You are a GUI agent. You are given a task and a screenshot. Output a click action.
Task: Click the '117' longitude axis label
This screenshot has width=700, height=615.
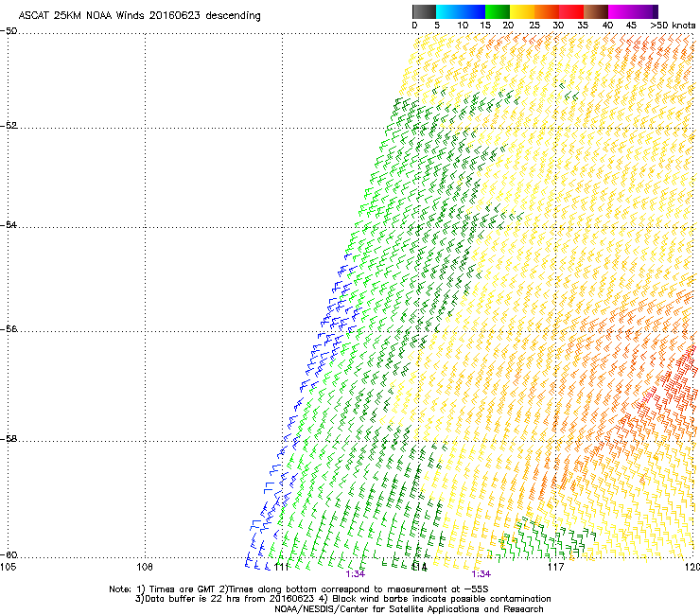point(555,567)
